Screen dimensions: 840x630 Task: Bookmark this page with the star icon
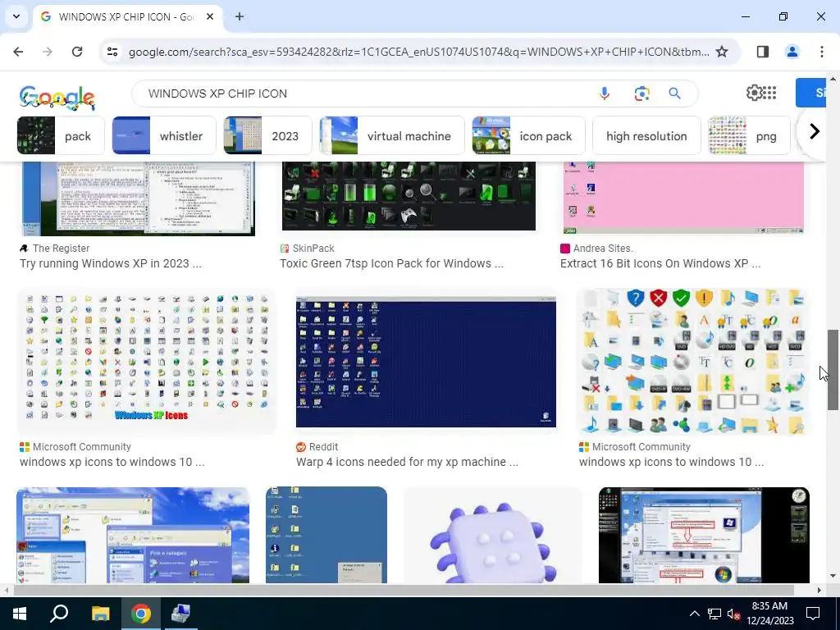(x=722, y=52)
